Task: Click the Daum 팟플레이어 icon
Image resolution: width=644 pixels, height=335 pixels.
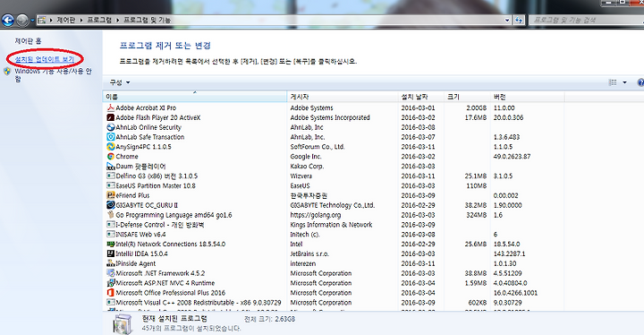Action: click(111, 167)
